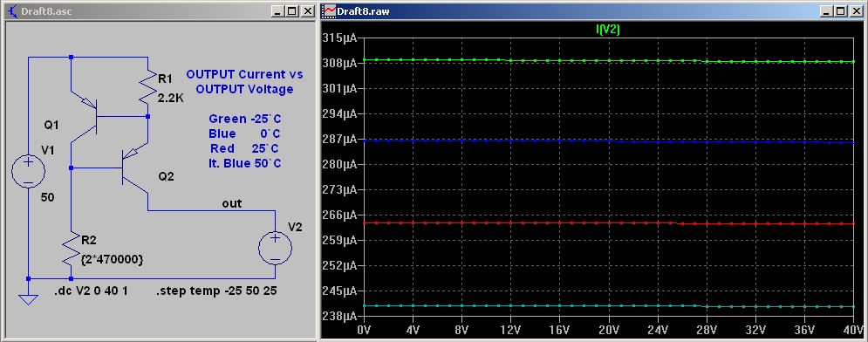
Task: Click the green -25°C trace line
Action: (x=609, y=60)
